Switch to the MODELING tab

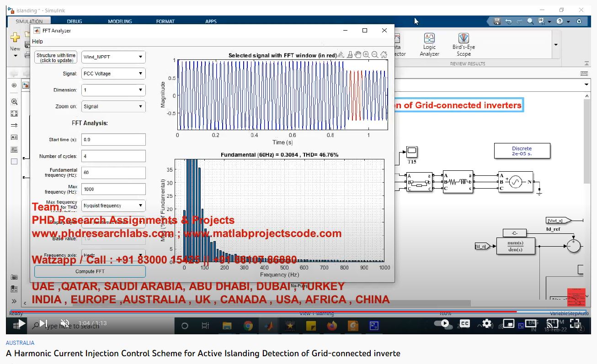click(120, 21)
